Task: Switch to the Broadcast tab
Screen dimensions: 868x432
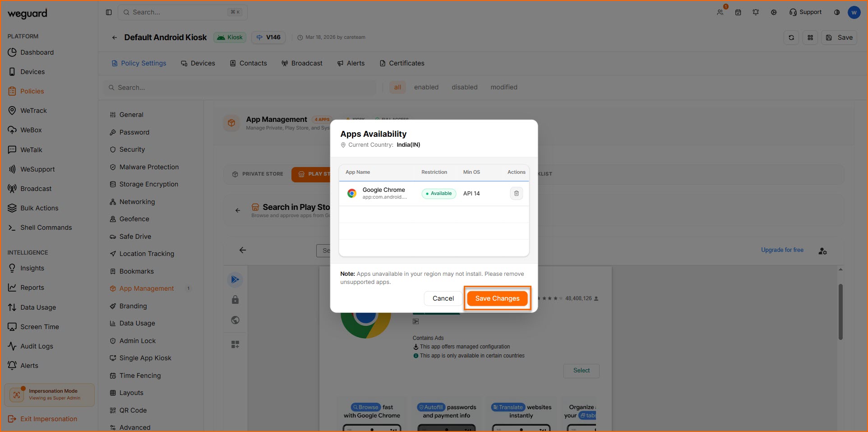Action: click(x=302, y=63)
